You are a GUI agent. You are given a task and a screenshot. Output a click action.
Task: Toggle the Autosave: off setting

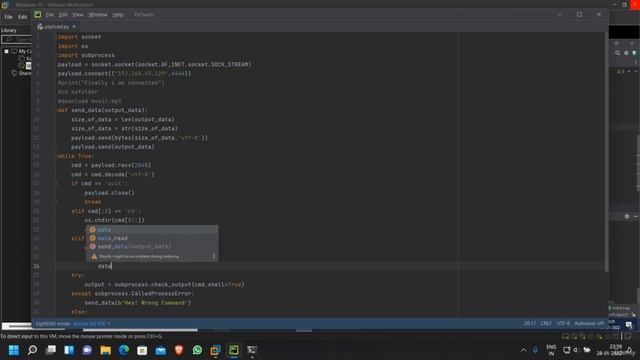click(589, 323)
